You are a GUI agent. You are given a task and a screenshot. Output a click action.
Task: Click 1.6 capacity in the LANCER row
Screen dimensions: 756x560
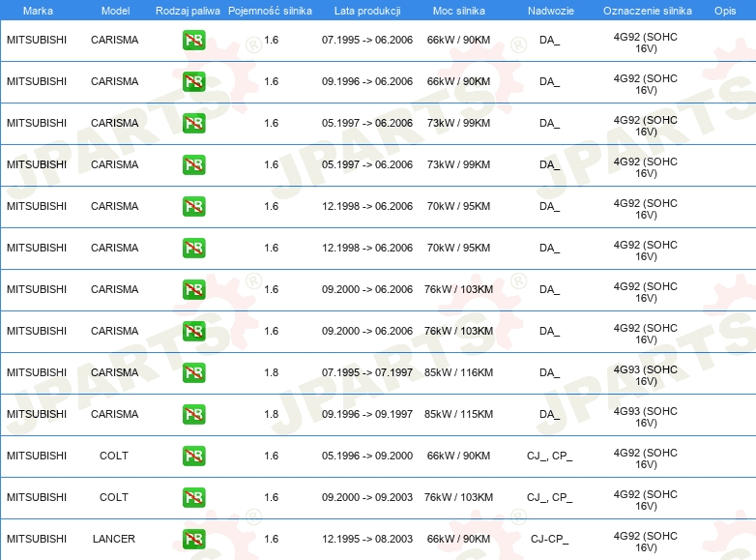pos(271,539)
